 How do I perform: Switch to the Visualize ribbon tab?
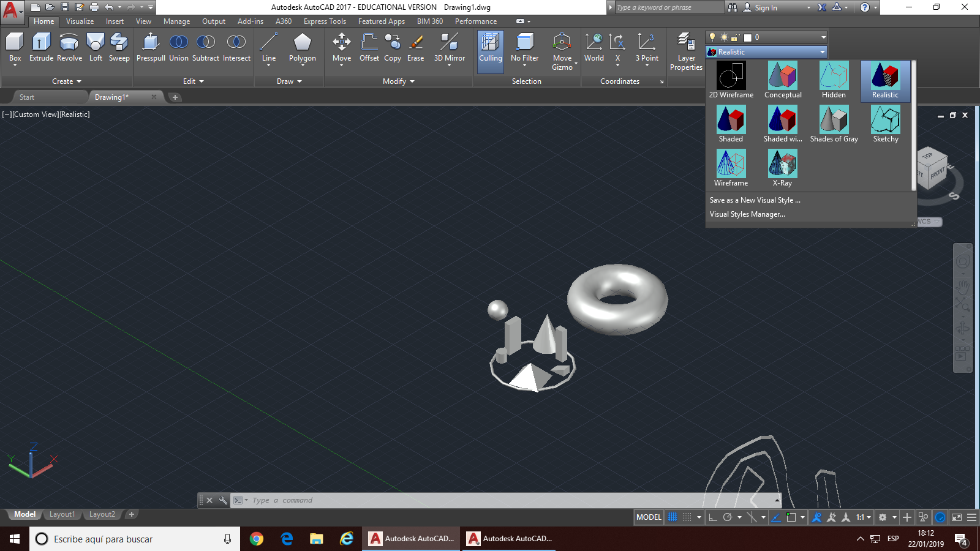click(80, 21)
